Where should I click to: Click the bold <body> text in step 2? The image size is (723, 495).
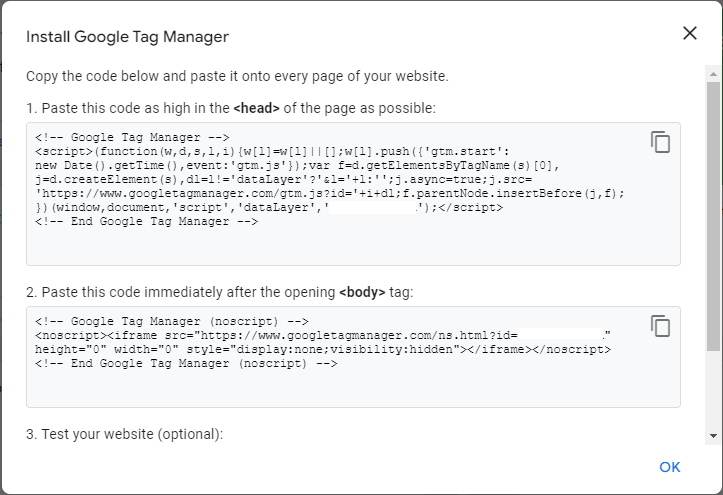362,292
